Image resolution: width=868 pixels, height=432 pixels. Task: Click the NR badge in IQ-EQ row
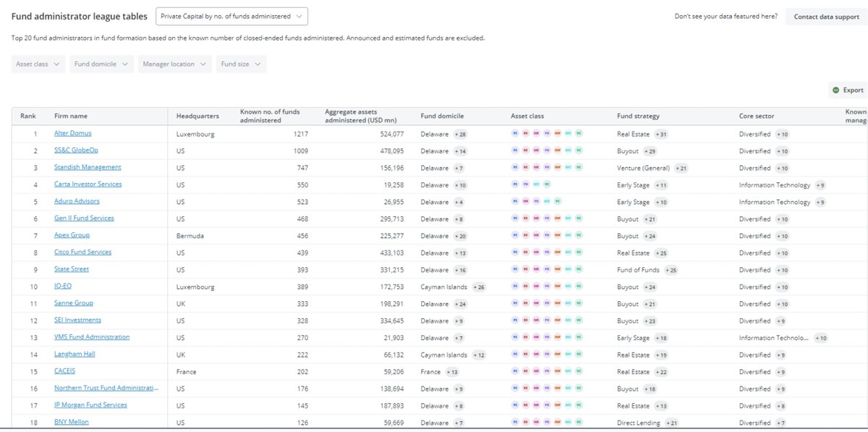(x=536, y=287)
